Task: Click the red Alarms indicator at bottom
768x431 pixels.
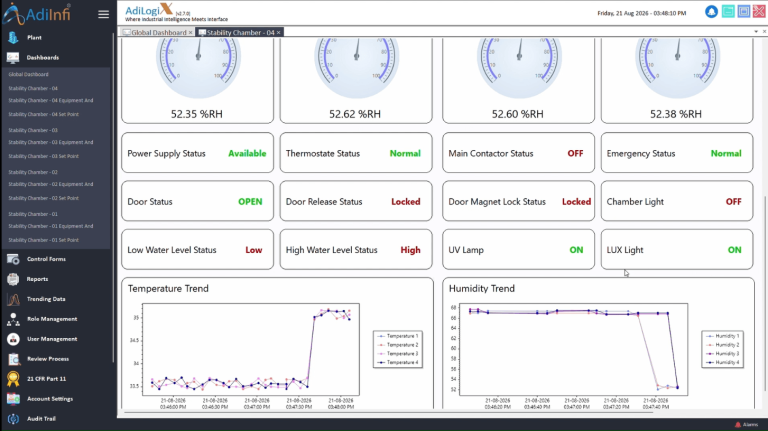Action: pos(746,425)
